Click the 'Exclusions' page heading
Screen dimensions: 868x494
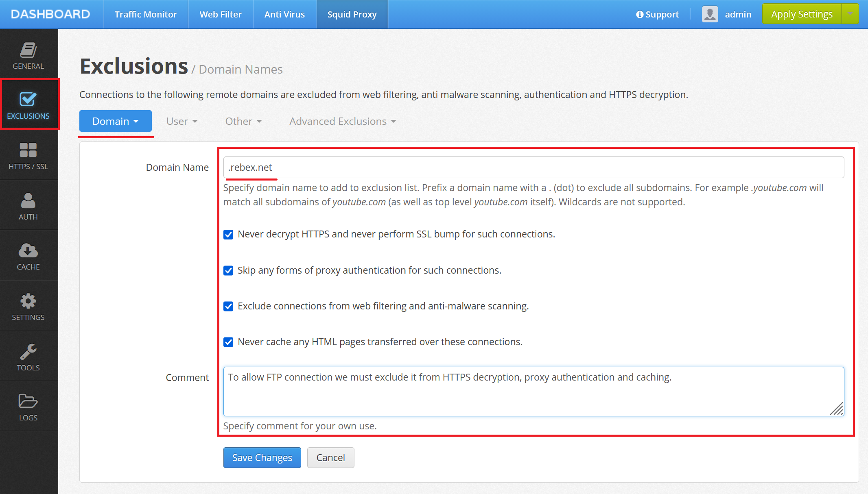coord(134,66)
